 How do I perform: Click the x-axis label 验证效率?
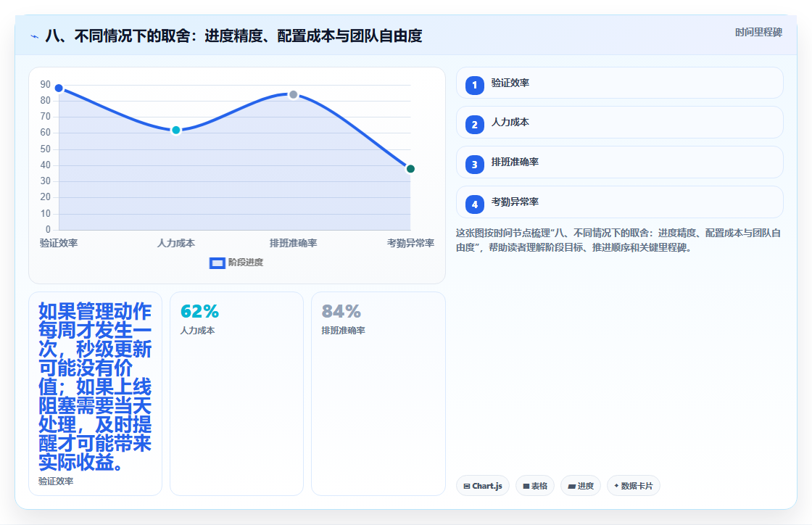(59, 244)
